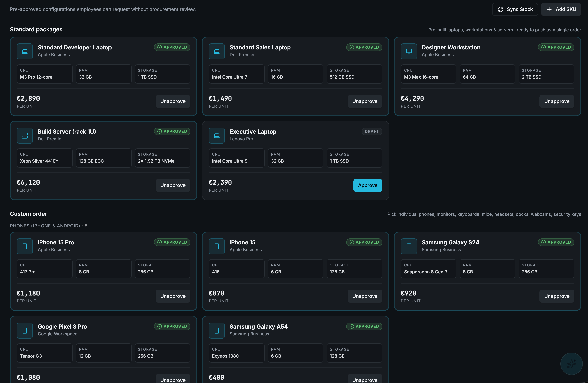
Task: Click the Phones (iPhone & Android) · 5 label
Action: (49, 226)
